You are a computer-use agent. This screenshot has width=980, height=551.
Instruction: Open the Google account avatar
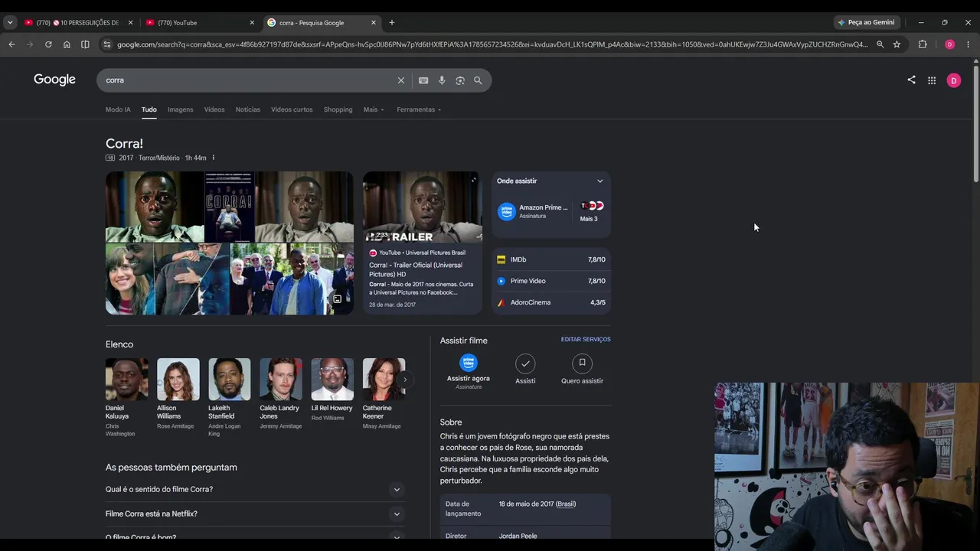(954, 80)
